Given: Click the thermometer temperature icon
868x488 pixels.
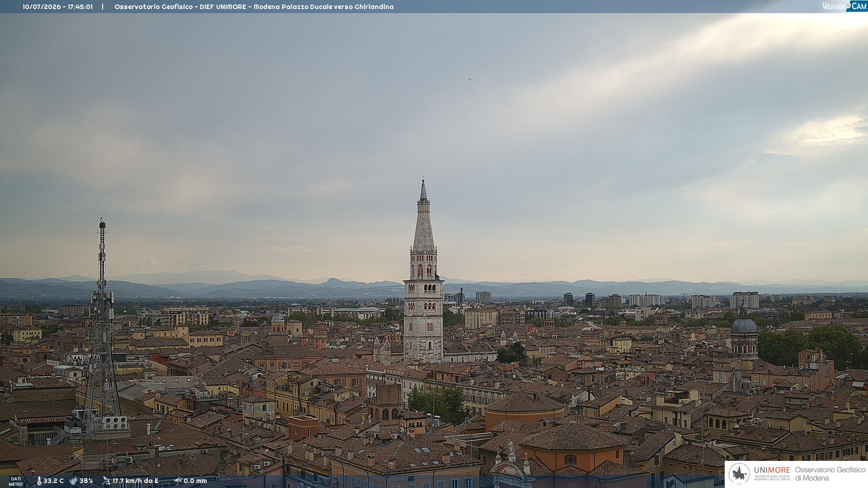Looking at the screenshot, I should [x=39, y=481].
